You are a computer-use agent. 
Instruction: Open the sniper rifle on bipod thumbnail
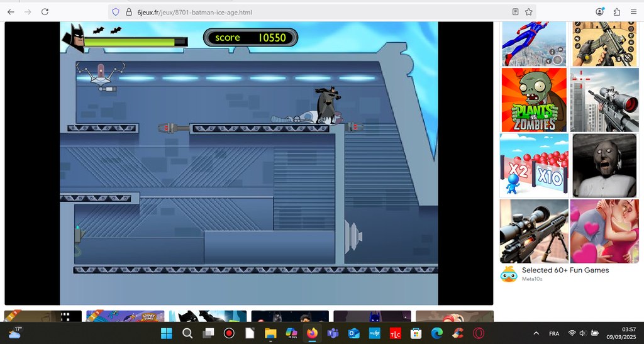[x=534, y=231]
